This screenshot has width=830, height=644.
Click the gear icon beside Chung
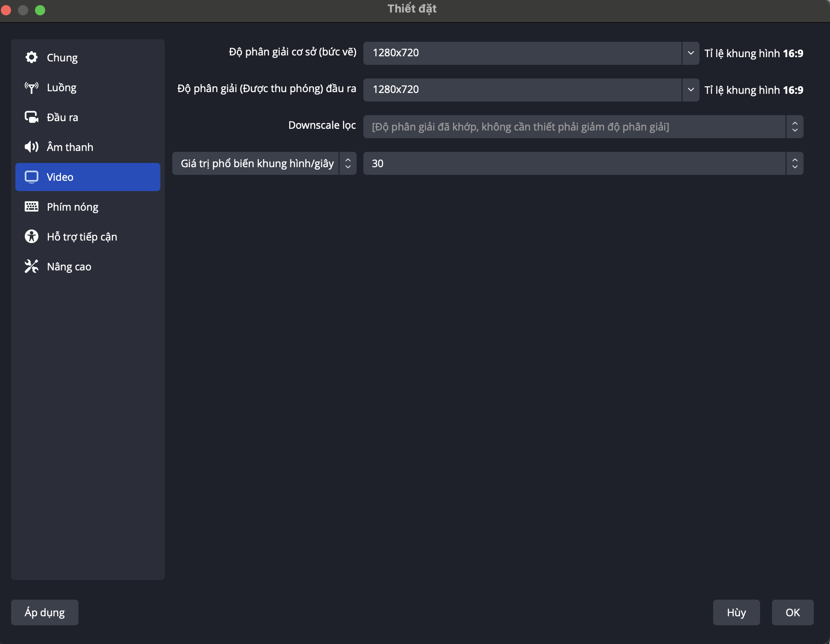pyautogui.click(x=32, y=57)
